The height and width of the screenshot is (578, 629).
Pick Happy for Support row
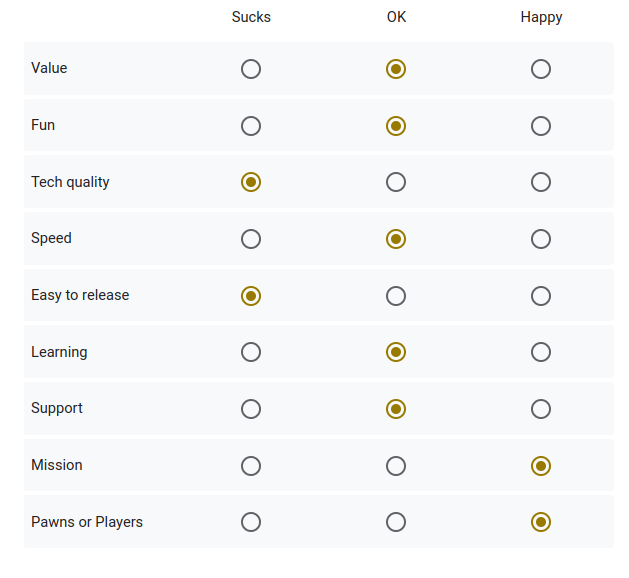541,409
